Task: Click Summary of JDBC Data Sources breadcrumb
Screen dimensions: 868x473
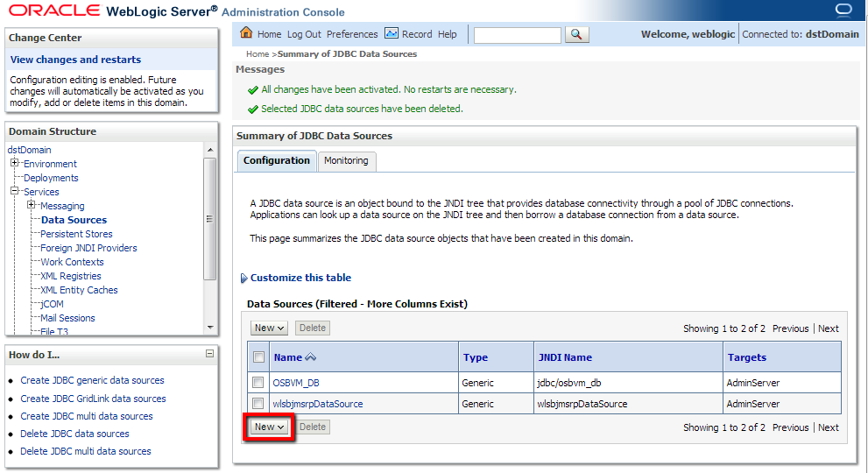Action: click(x=347, y=54)
